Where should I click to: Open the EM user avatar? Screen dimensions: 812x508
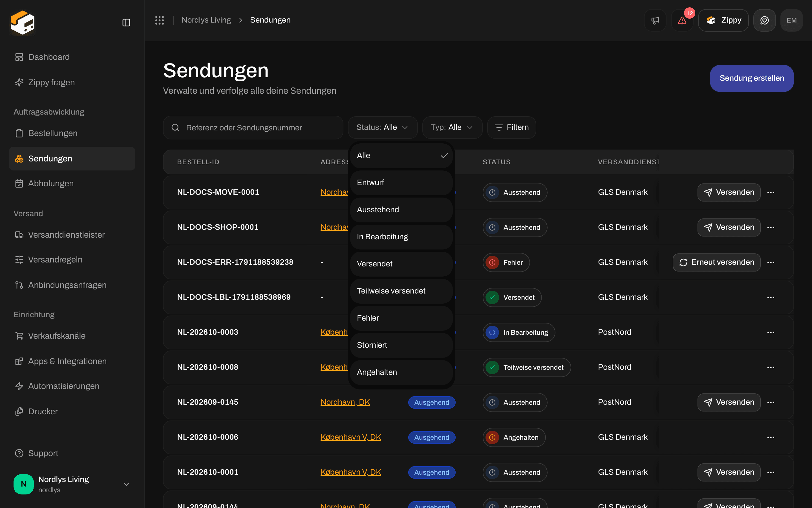791,20
